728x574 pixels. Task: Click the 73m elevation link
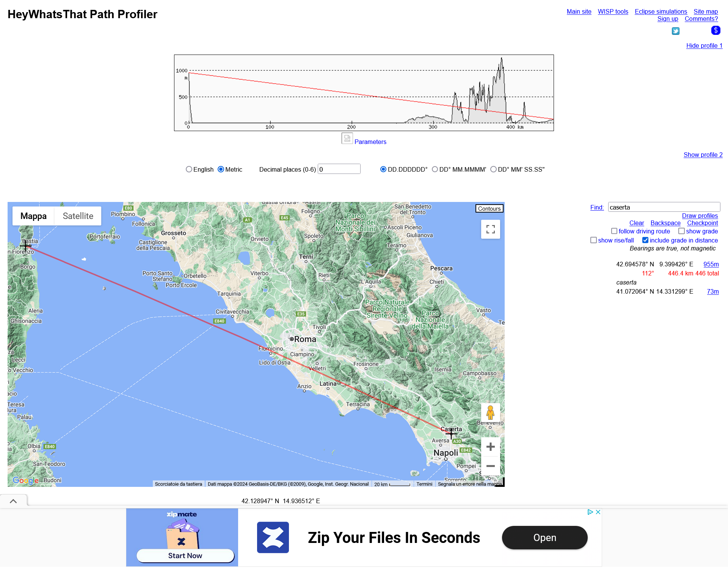[x=713, y=292]
